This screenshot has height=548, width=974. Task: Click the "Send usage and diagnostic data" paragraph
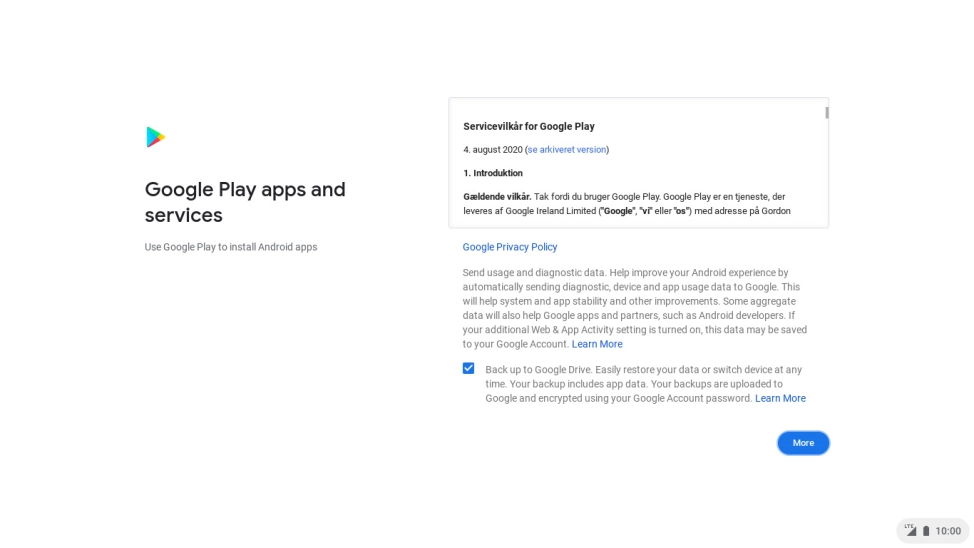point(634,301)
